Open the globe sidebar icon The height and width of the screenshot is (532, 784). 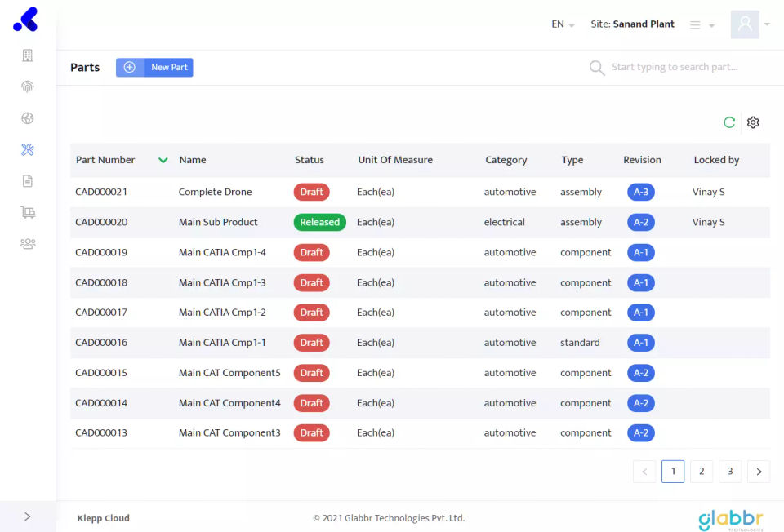point(28,118)
